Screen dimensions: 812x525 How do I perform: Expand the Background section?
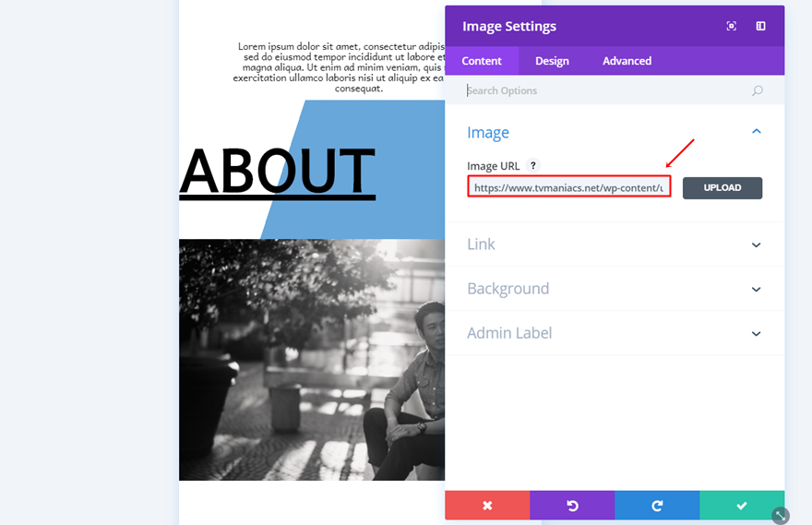[x=615, y=289]
